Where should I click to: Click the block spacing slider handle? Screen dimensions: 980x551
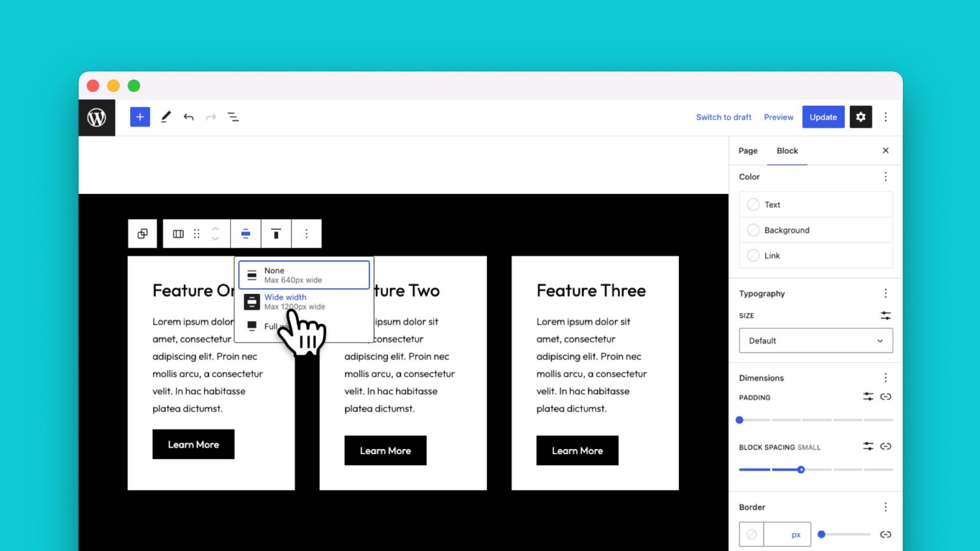tap(801, 469)
